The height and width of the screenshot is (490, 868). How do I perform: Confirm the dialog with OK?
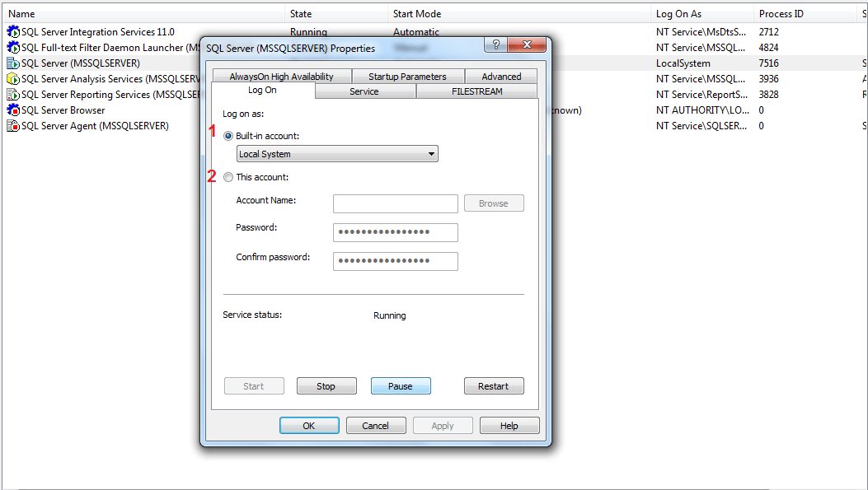[x=309, y=425]
